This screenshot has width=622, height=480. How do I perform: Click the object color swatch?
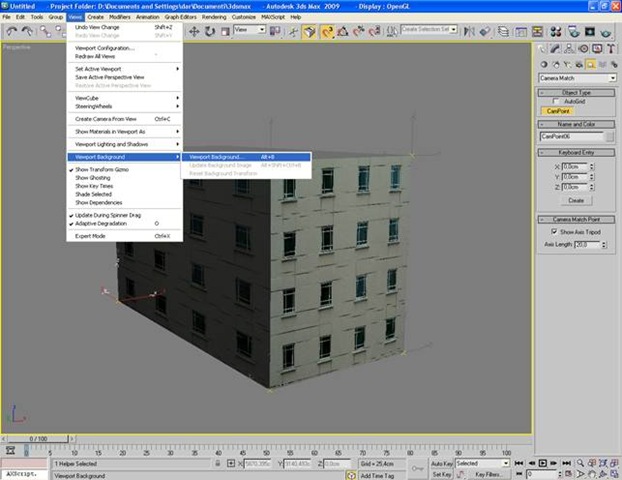tap(611, 136)
